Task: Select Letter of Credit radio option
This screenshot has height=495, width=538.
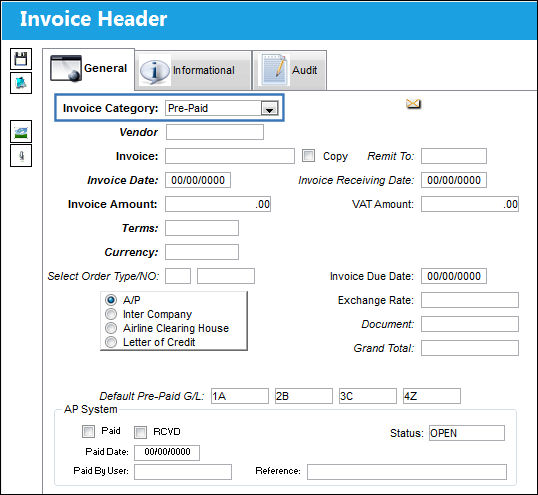Action: [x=111, y=342]
